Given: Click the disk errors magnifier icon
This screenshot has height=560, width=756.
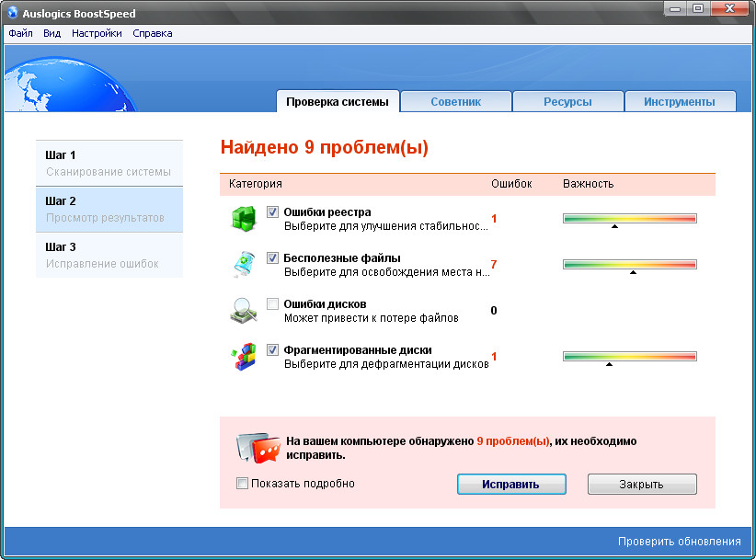Looking at the screenshot, I should [x=244, y=311].
